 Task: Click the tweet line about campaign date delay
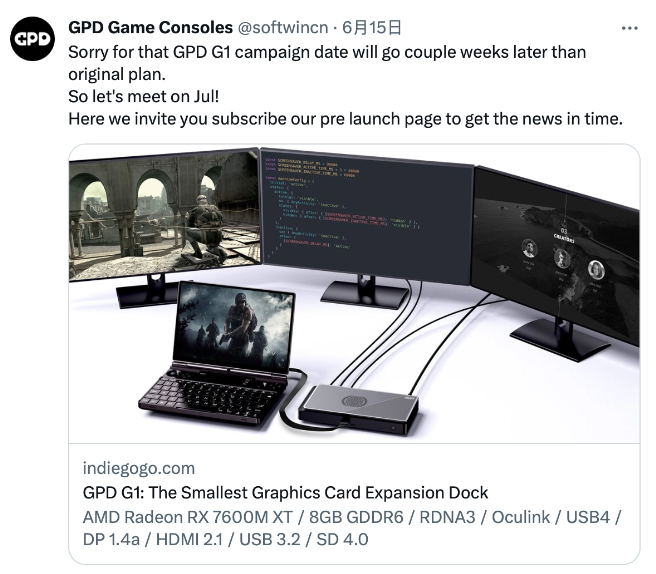327,52
